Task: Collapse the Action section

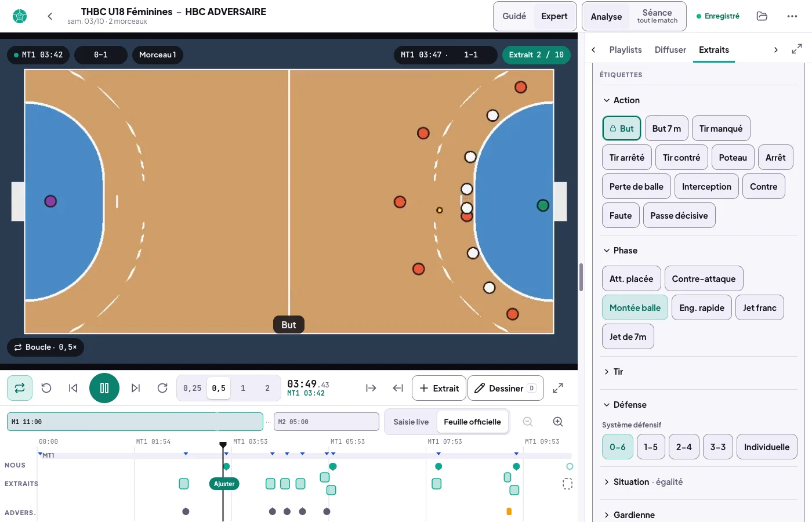Action: [x=622, y=100]
